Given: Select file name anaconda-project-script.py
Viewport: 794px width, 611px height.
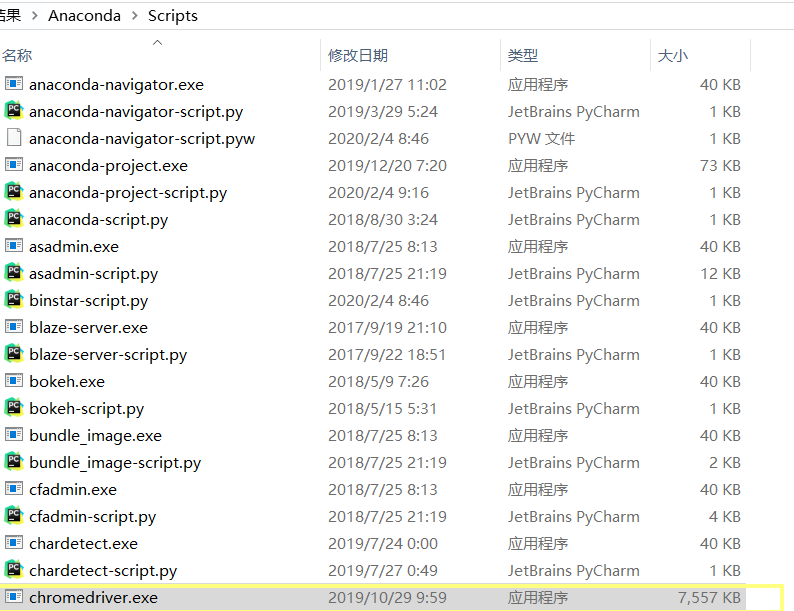Looking at the screenshot, I should pyautogui.click(x=128, y=193).
